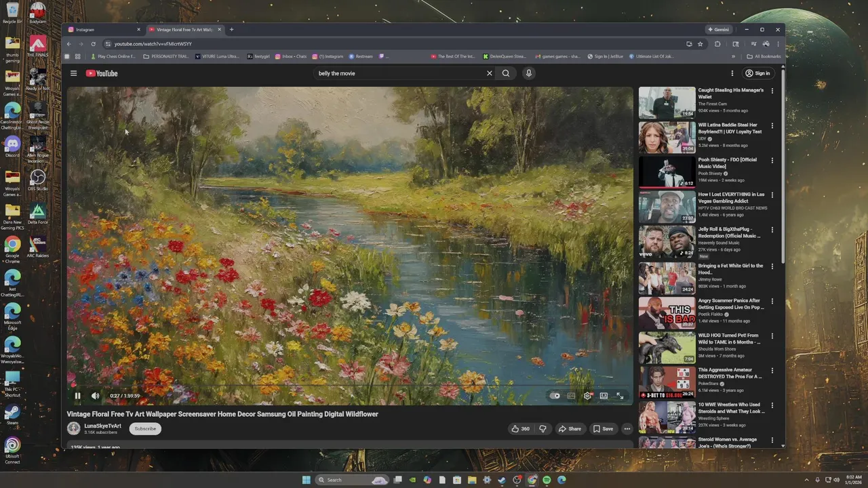
Task: Open LunaSkyeTvArt channel name link
Action: 102,426
